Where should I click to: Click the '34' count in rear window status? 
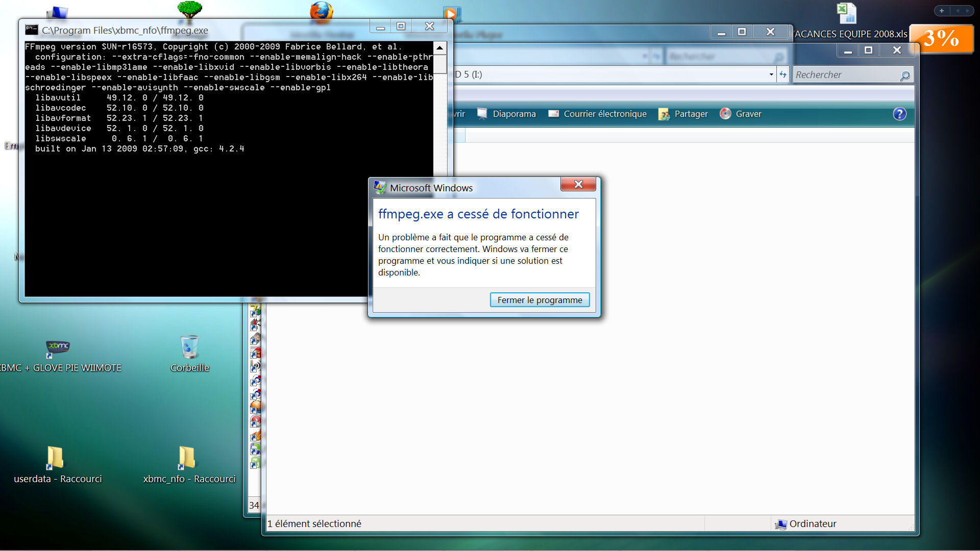[x=254, y=506]
